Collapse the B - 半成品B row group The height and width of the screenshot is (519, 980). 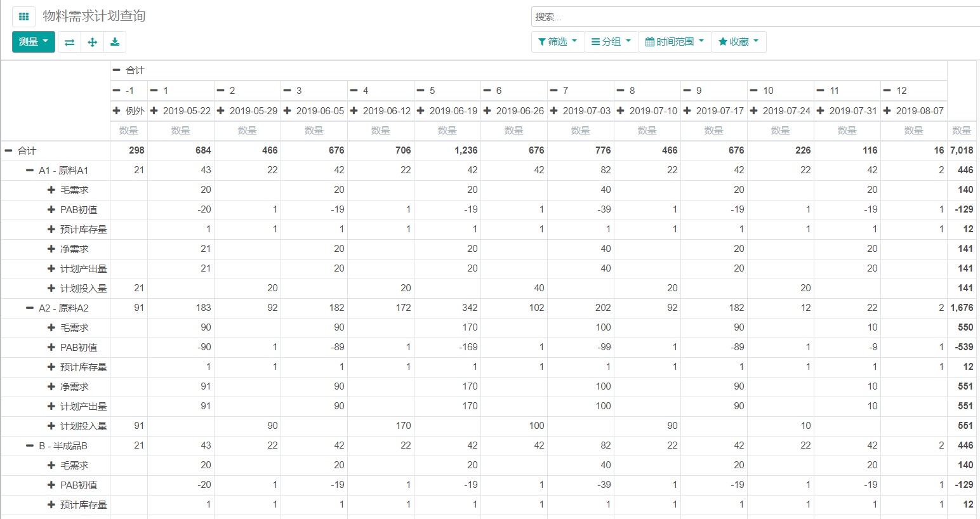57,445
